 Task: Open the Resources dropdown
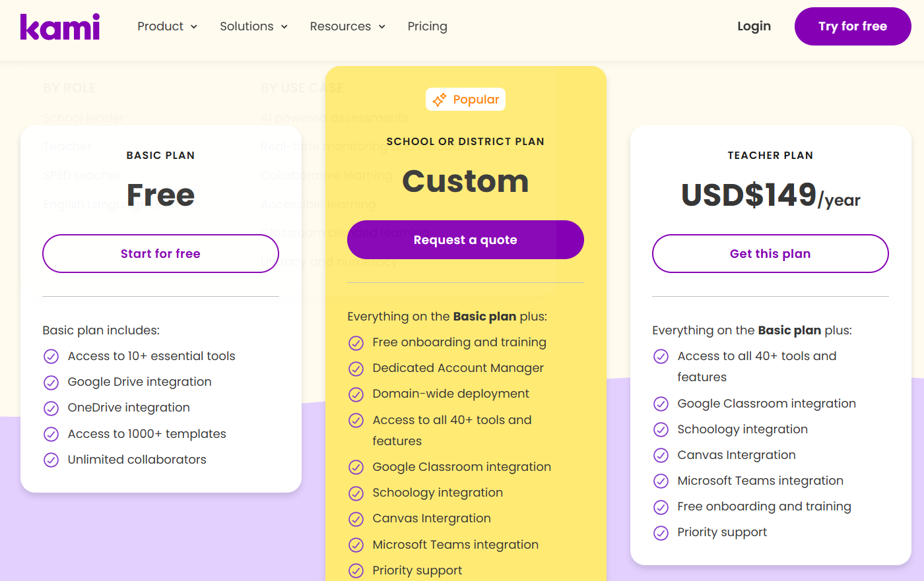tap(347, 26)
